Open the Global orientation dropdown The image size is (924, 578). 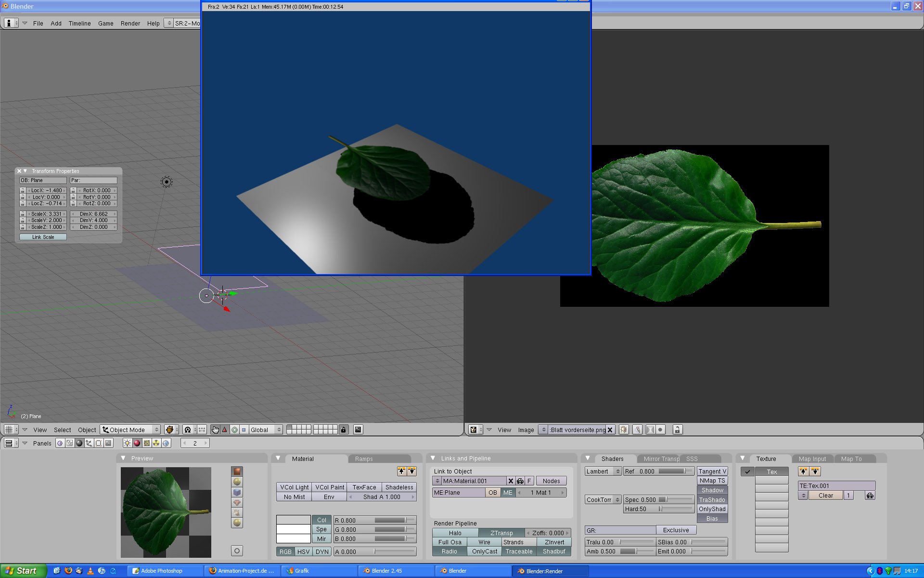(265, 430)
